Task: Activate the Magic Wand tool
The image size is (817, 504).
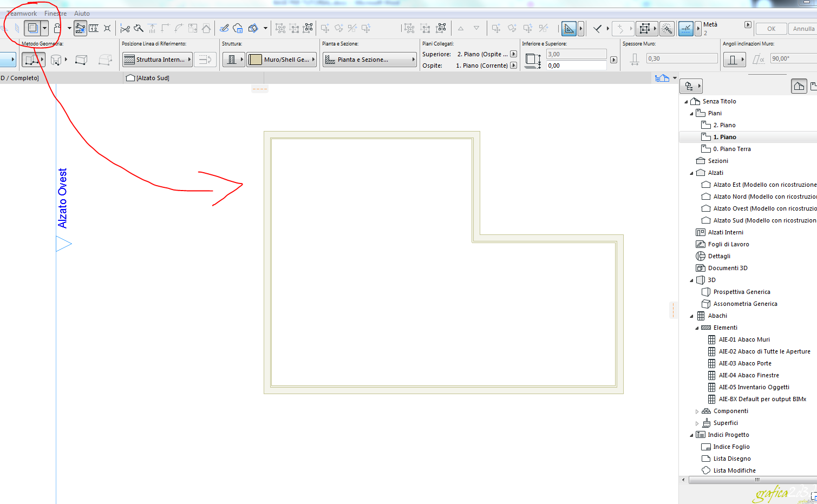Action: coord(667,28)
